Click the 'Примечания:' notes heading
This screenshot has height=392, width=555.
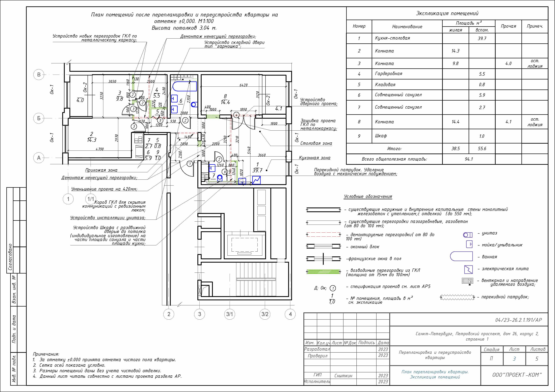[x=46, y=354]
